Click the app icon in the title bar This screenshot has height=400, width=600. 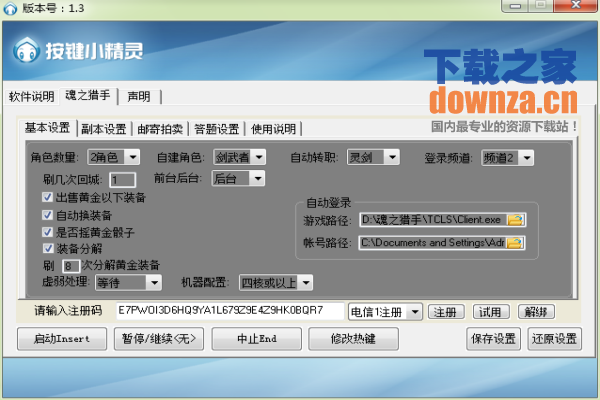tap(10, 8)
